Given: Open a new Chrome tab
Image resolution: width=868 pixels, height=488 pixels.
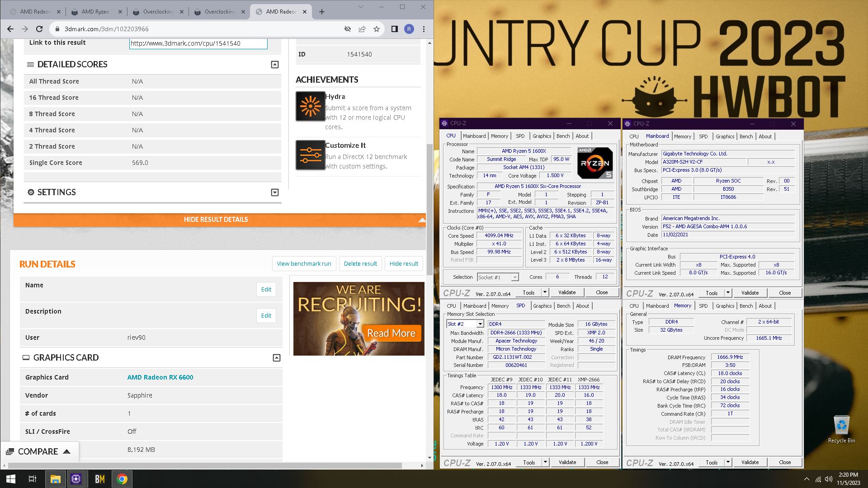Looking at the screenshot, I should click(x=322, y=12).
